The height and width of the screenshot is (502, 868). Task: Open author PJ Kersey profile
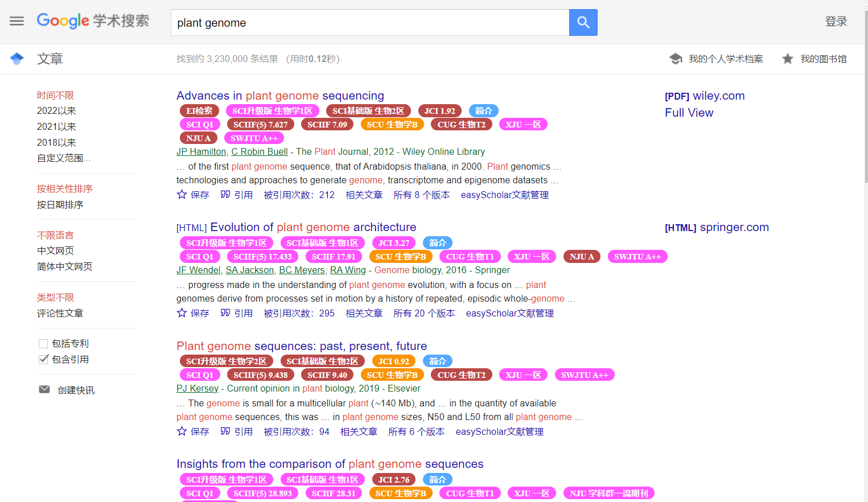[198, 388]
